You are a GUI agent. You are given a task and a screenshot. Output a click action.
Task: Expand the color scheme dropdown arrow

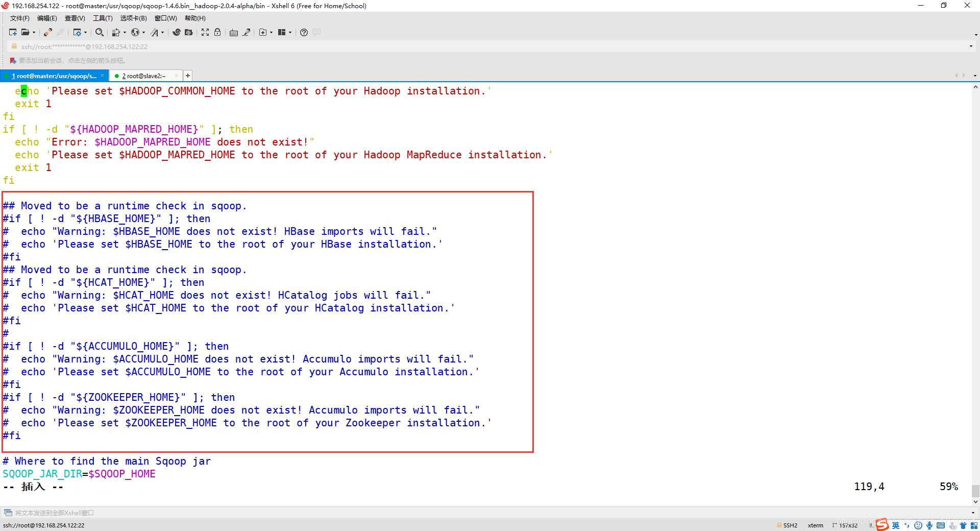[125, 32]
